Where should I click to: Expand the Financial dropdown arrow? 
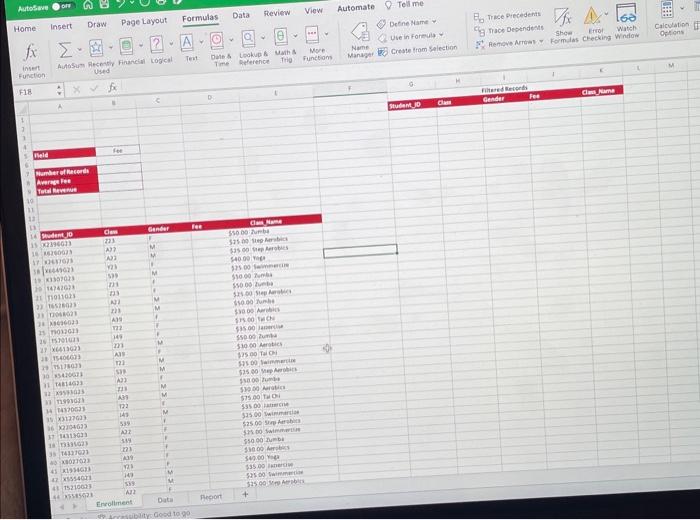[x=141, y=45]
